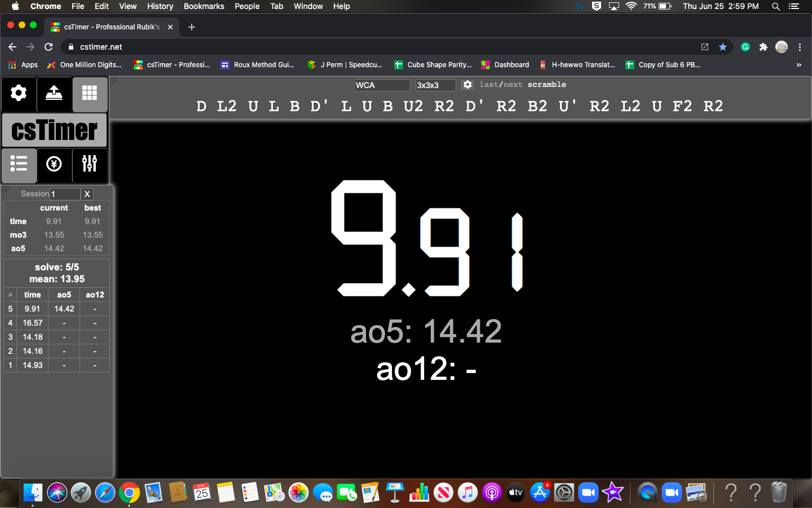Load the next scramble
Image resolution: width=812 pixels, height=508 pixels.
[513, 85]
